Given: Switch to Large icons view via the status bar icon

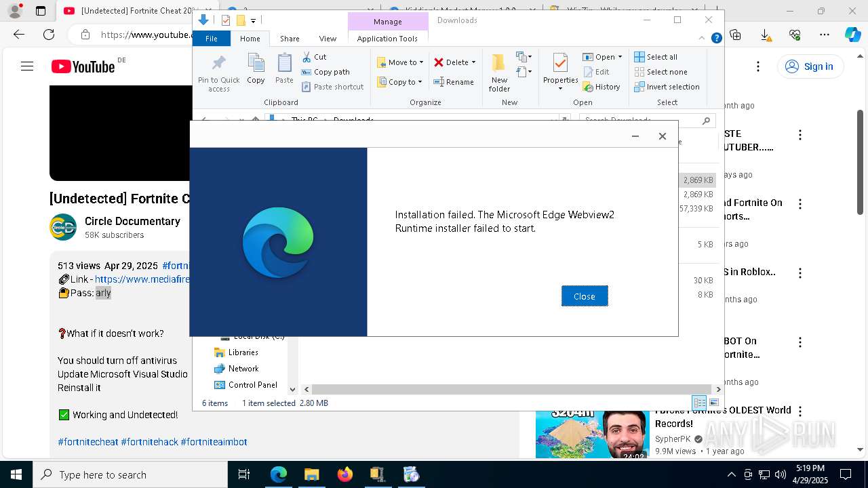Looking at the screenshot, I should (713, 403).
